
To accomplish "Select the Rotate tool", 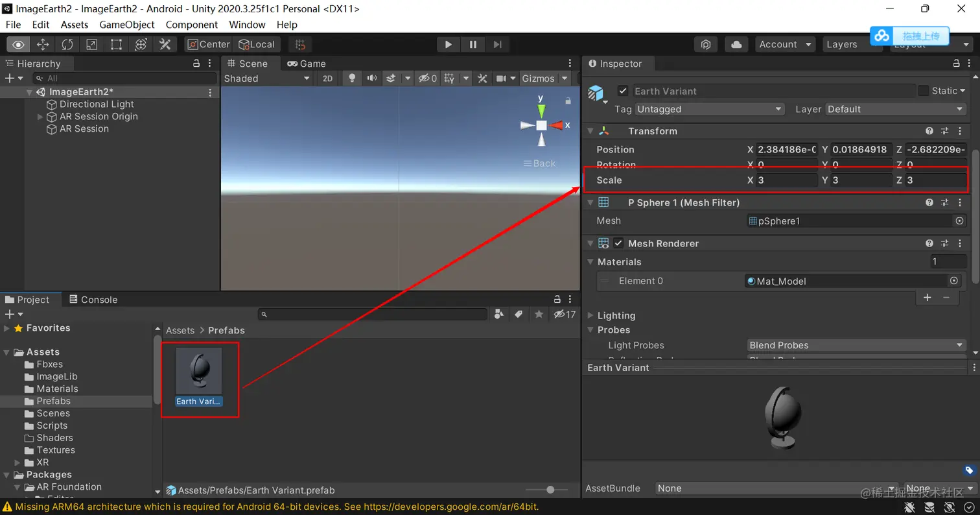I will click(67, 44).
